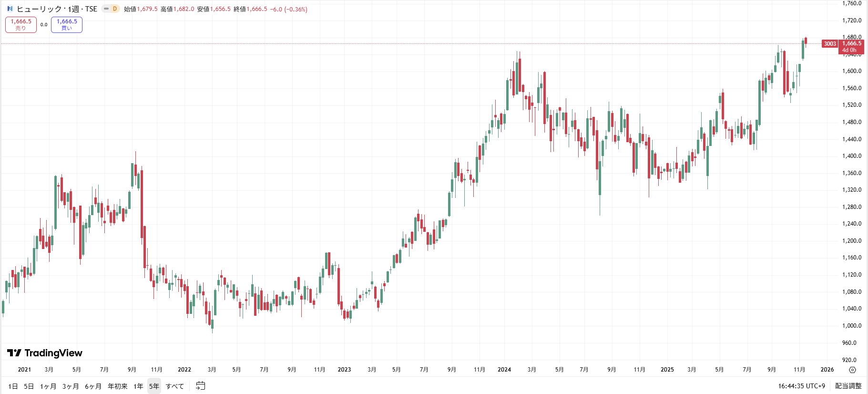Click the gray market status indicator
Image resolution: width=868 pixels, height=394 pixels.
tap(106, 9)
